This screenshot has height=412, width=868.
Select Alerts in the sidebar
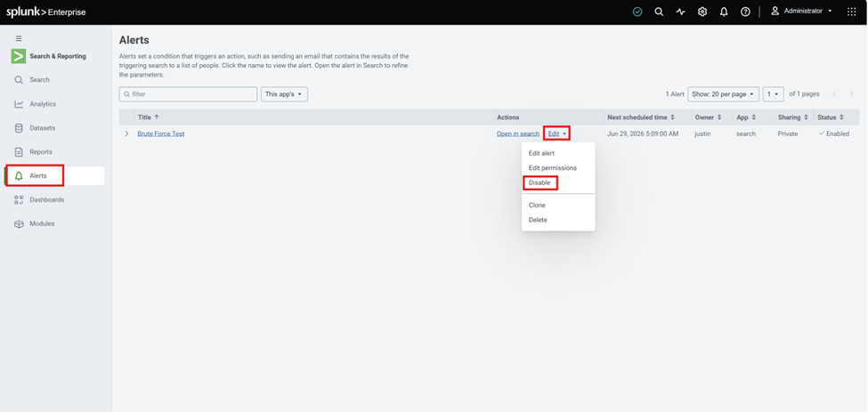pos(54,176)
